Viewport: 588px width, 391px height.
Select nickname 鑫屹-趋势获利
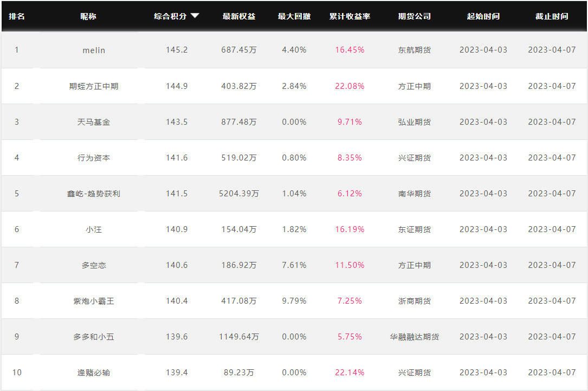click(x=94, y=194)
